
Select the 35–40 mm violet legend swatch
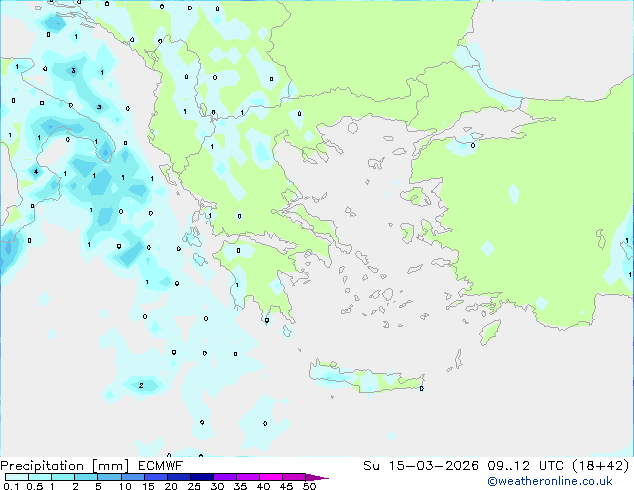pyautogui.click(x=247, y=477)
